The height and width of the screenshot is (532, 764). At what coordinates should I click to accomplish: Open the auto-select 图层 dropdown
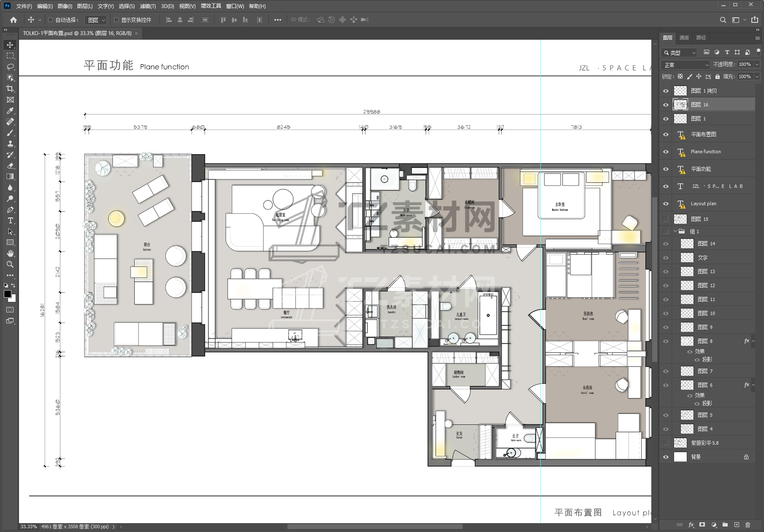point(96,20)
